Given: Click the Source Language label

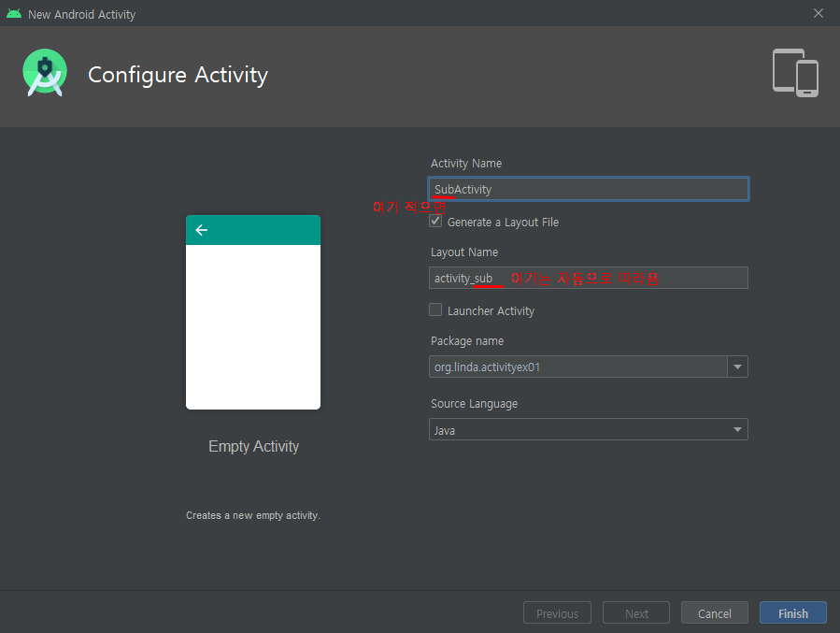Looking at the screenshot, I should 474,404.
